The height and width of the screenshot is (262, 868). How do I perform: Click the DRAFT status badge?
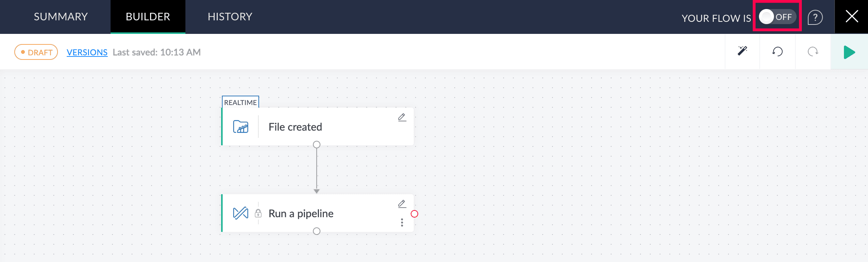coord(36,52)
